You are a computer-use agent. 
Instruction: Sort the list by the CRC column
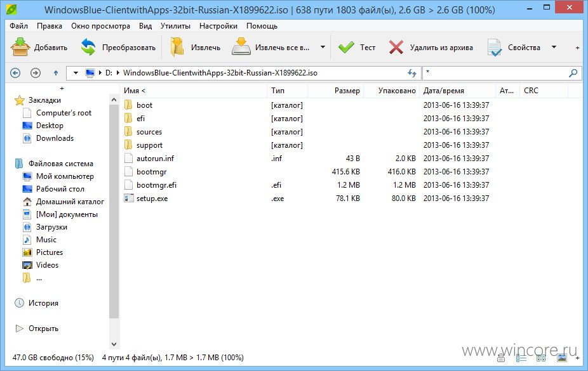pyautogui.click(x=544, y=91)
